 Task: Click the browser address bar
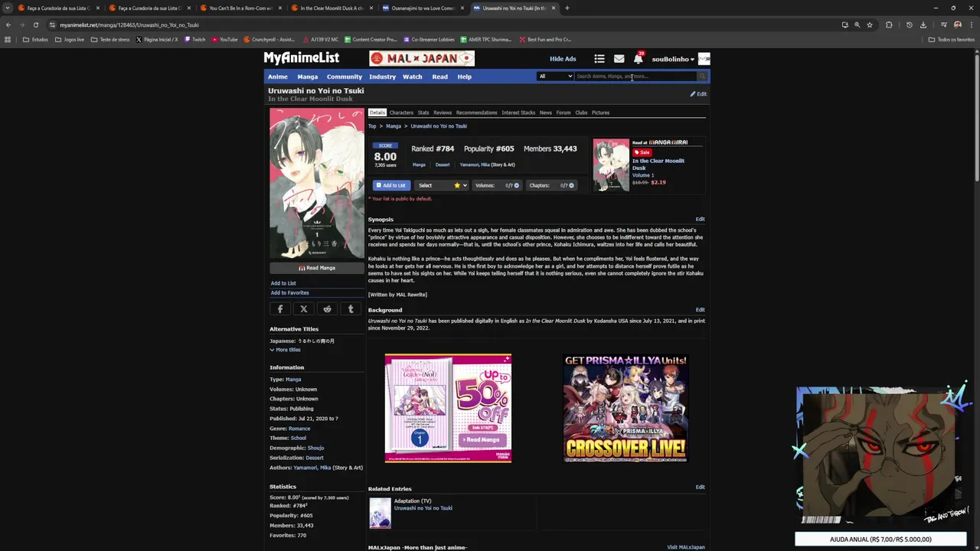[x=444, y=24]
